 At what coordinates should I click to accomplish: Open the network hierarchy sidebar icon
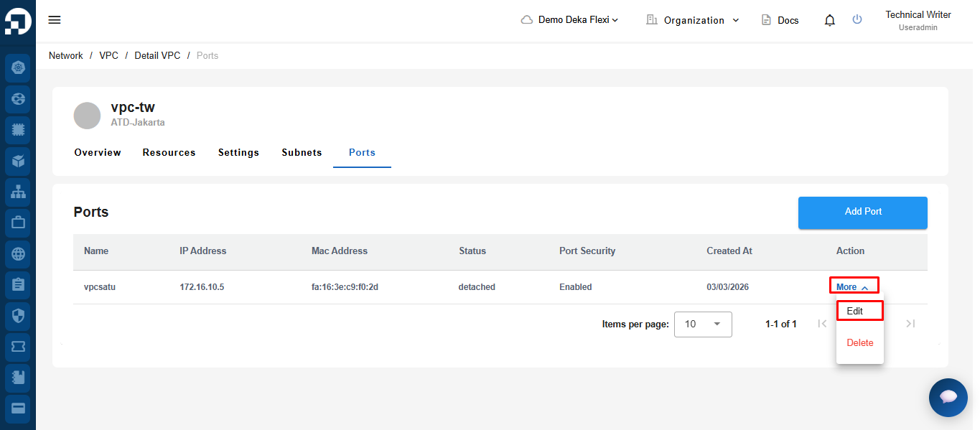pos(18,192)
